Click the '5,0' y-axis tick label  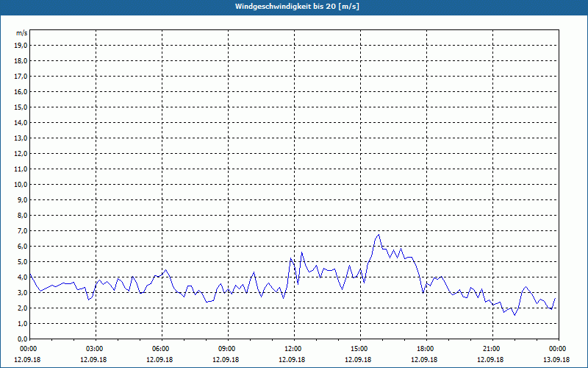23,262
